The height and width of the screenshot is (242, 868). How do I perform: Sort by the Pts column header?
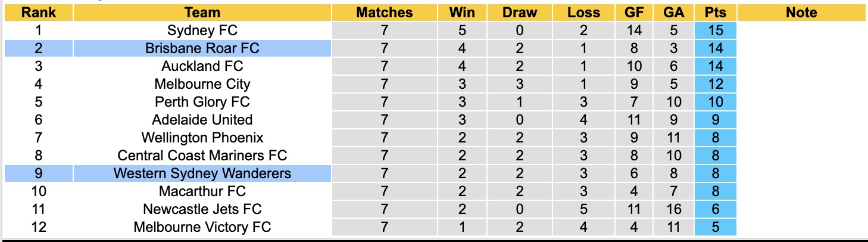click(x=715, y=13)
